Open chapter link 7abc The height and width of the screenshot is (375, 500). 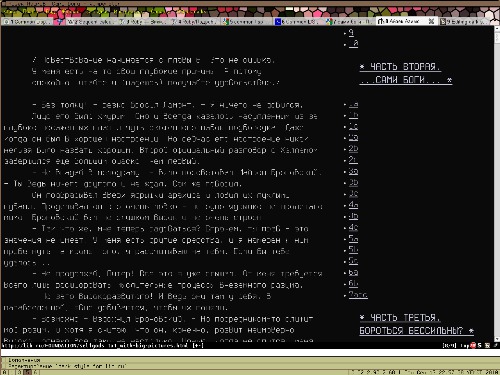click(x=358, y=295)
